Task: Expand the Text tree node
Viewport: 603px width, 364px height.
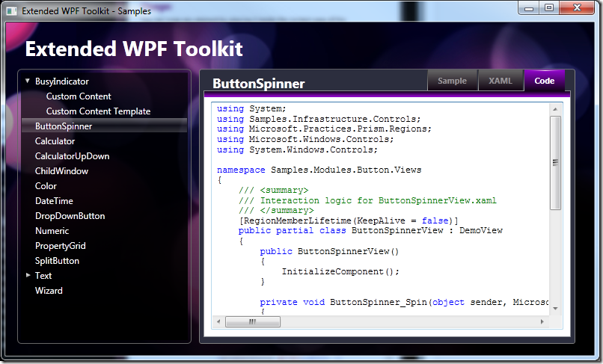Action: (28, 275)
